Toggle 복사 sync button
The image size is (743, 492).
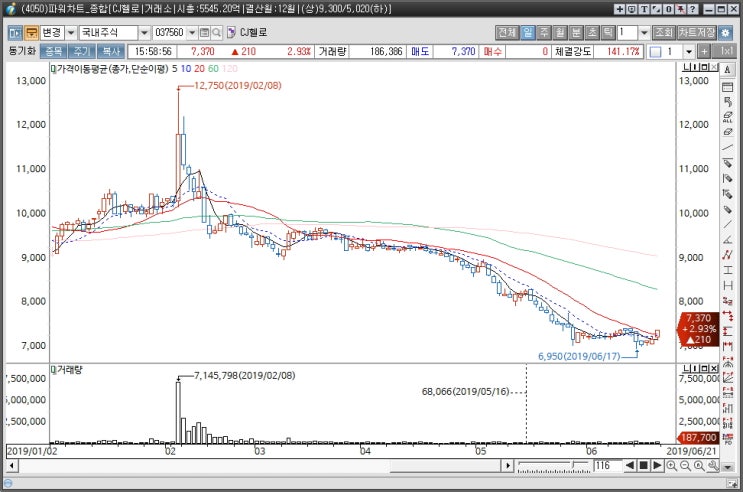coord(111,51)
